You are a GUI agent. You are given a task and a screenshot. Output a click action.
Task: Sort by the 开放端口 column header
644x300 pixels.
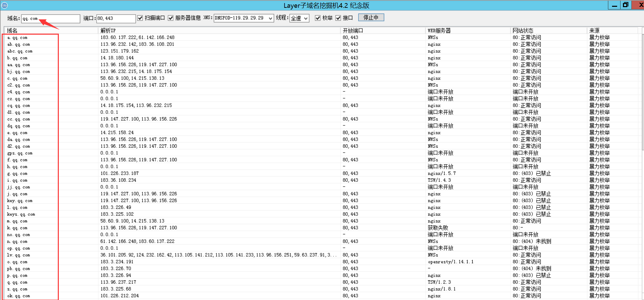pos(383,31)
